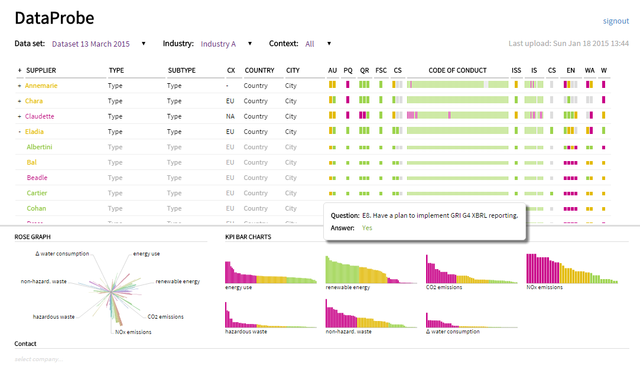Click Eladia's EN indicator blocks
Image resolution: width=640 pixels, height=370 pixels.
click(571, 131)
